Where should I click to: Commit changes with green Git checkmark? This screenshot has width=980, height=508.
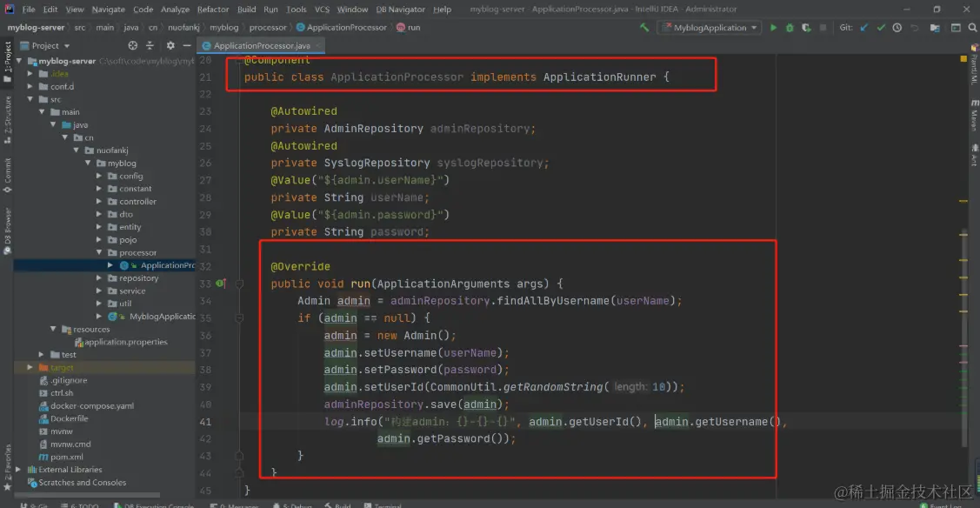881,28
